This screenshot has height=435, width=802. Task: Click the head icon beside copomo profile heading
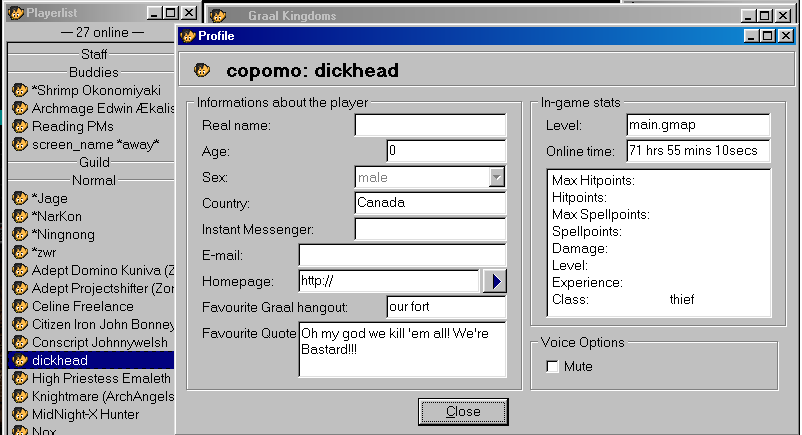tap(202, 70)
